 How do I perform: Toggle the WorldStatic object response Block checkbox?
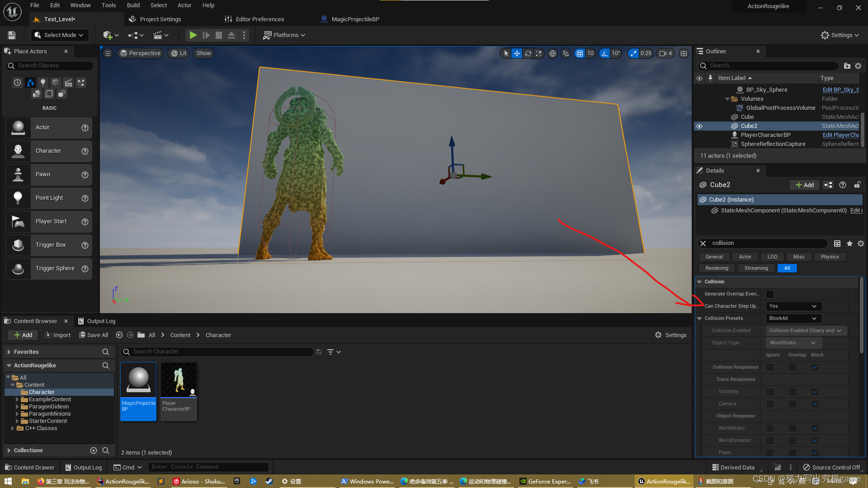815,428
